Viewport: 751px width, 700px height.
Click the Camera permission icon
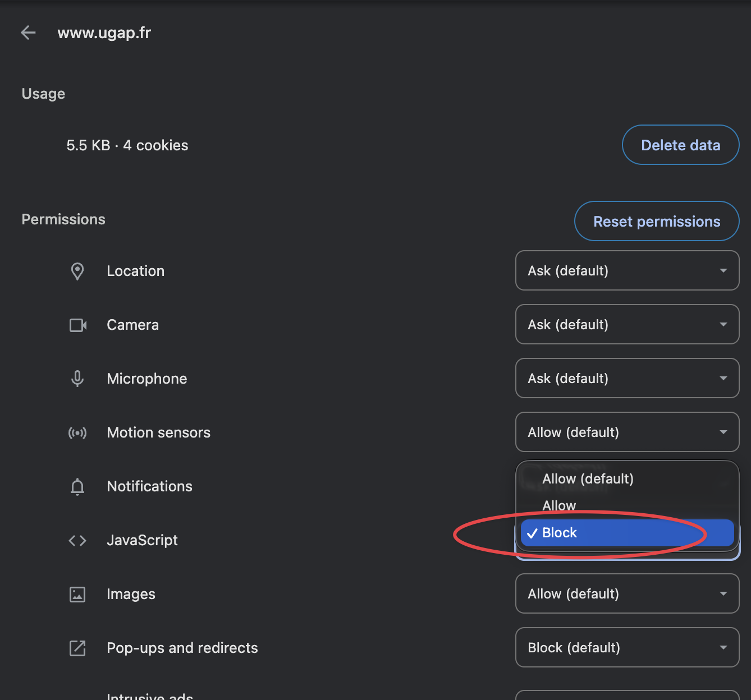pos(77,325)
